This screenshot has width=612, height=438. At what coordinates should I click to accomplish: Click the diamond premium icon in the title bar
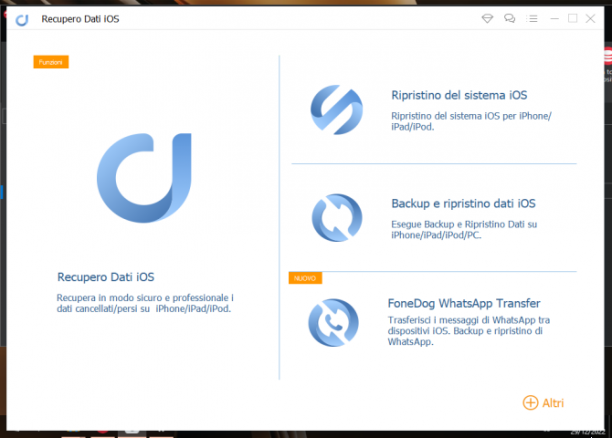tap(487, 18)
